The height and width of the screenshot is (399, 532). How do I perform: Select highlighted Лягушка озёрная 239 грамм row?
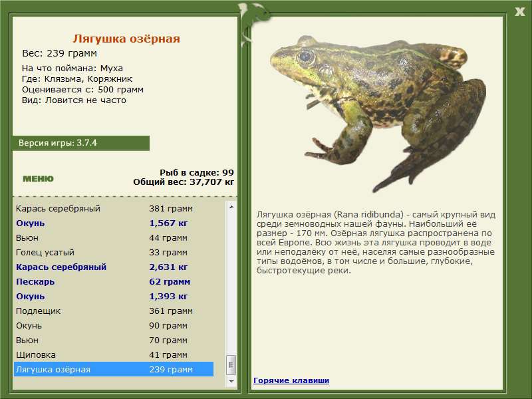pyautogui.click(x=114, y=369)
